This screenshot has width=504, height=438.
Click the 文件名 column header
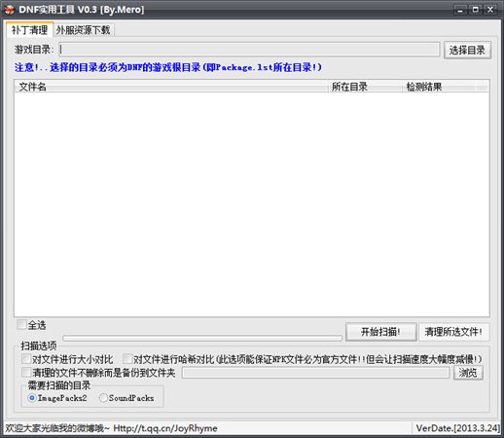[x=171, y=87]
